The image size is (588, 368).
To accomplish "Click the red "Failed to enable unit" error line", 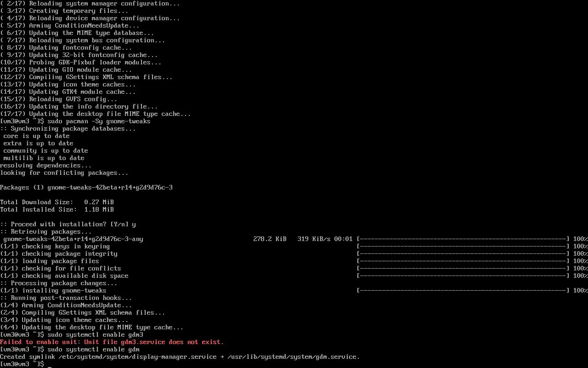I will (x=112, y=342).
